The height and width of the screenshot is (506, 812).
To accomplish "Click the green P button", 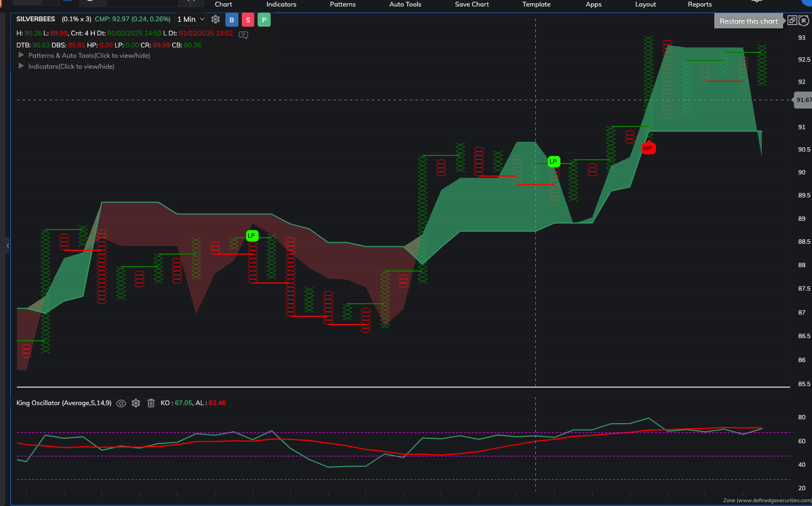I will tap(264, 20).
